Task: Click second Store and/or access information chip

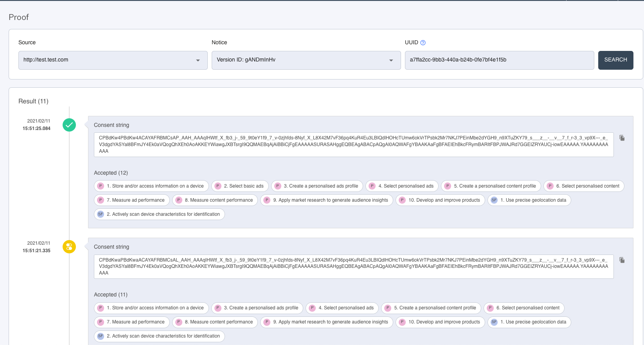Action: [151, 308]
